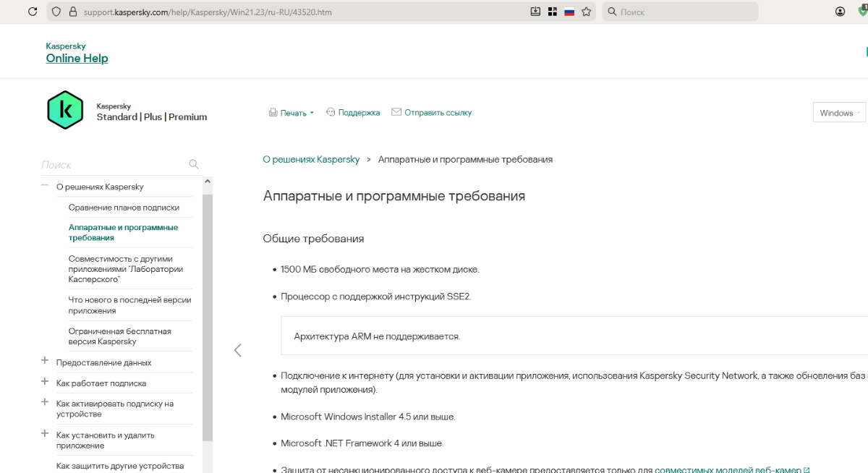Expand Как активировать подписку на устройстве
This screenshot has height=473, width=868.
tap(45, 402)
